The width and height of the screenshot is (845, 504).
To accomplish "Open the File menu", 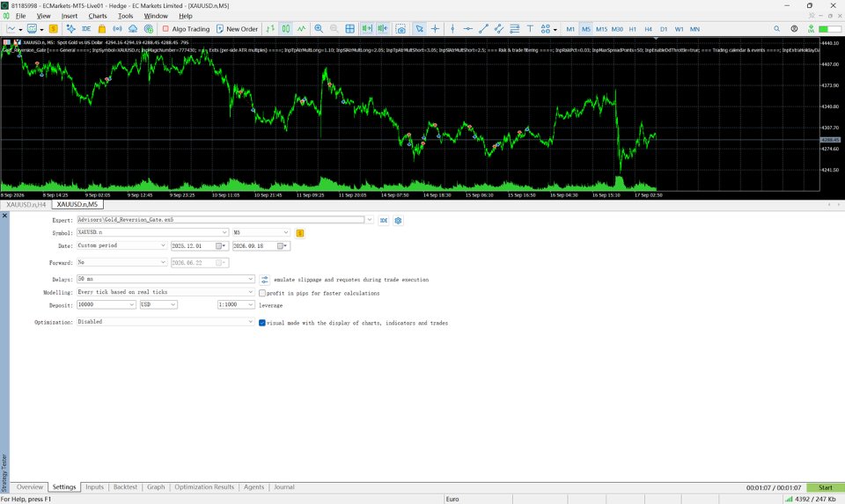I will coord(20,16).
